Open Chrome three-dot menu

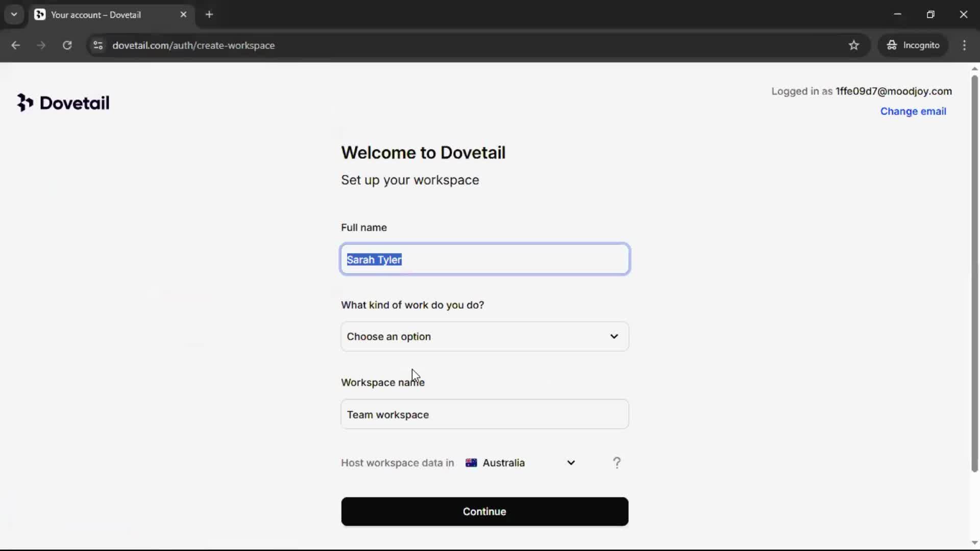click(964, 45)
